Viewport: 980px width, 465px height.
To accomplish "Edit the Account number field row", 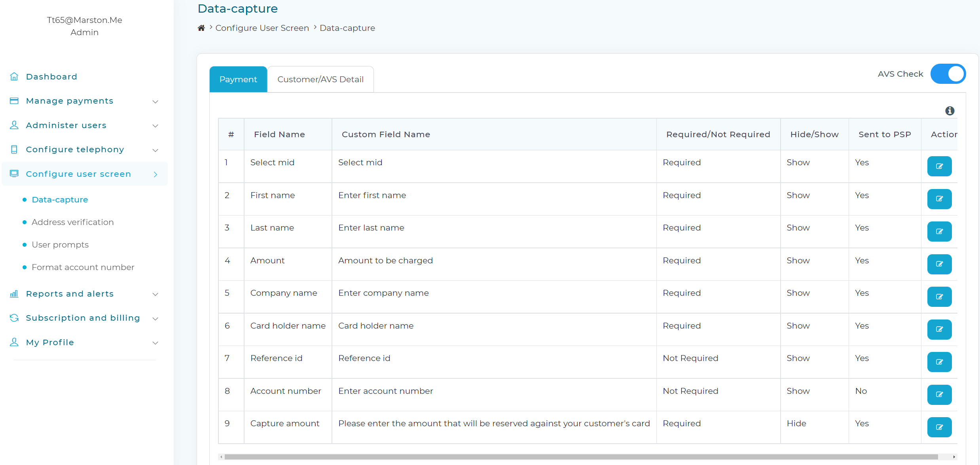I will [939, 395].
